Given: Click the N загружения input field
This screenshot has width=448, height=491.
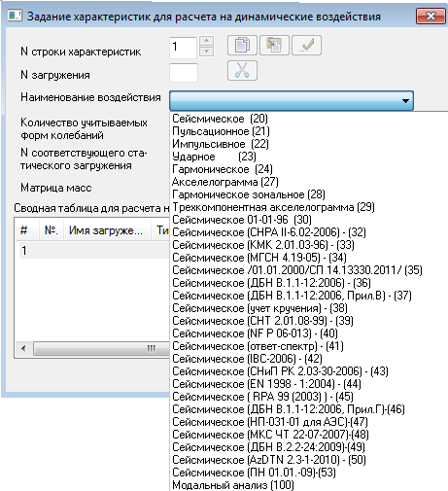Looking at the screenshot, I should coord(184,73).
